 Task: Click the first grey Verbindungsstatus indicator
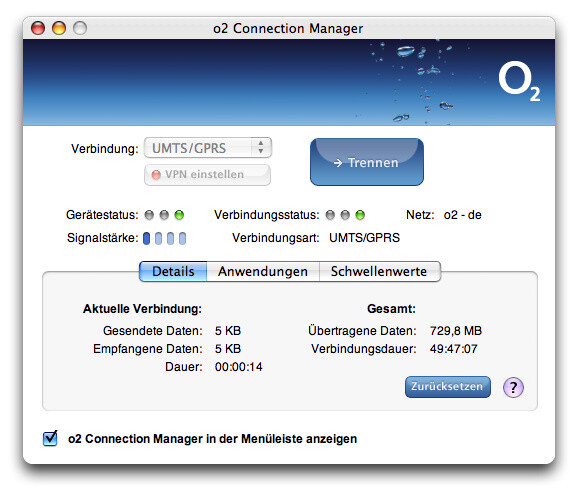330,215
